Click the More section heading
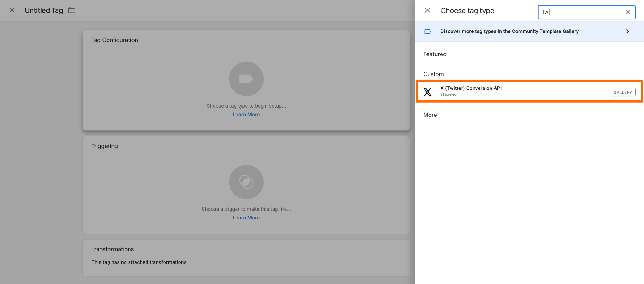Screen dimensions: 644x284 click(x=430, y=115)
